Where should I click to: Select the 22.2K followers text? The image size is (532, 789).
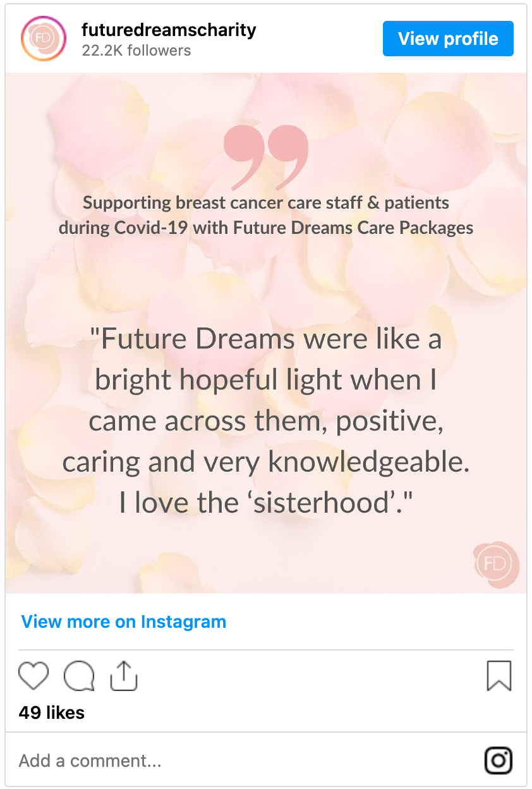tap(136, 51)
